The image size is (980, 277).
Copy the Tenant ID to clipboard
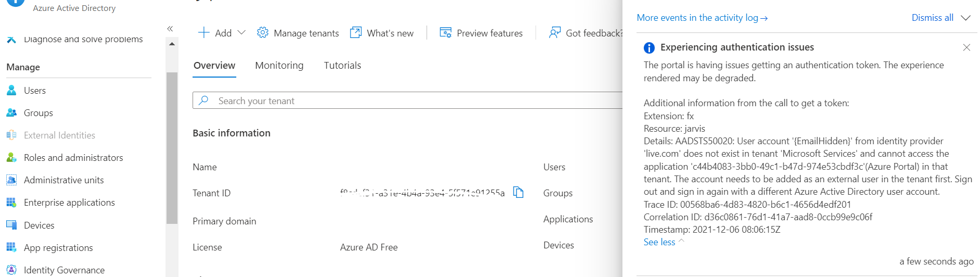[518, 193]
